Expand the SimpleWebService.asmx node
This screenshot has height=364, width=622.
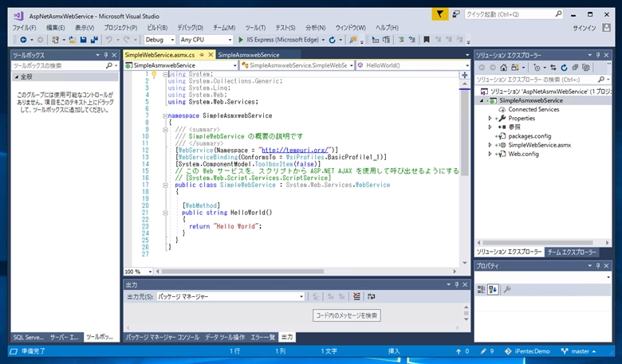click(x=490, y=145)
